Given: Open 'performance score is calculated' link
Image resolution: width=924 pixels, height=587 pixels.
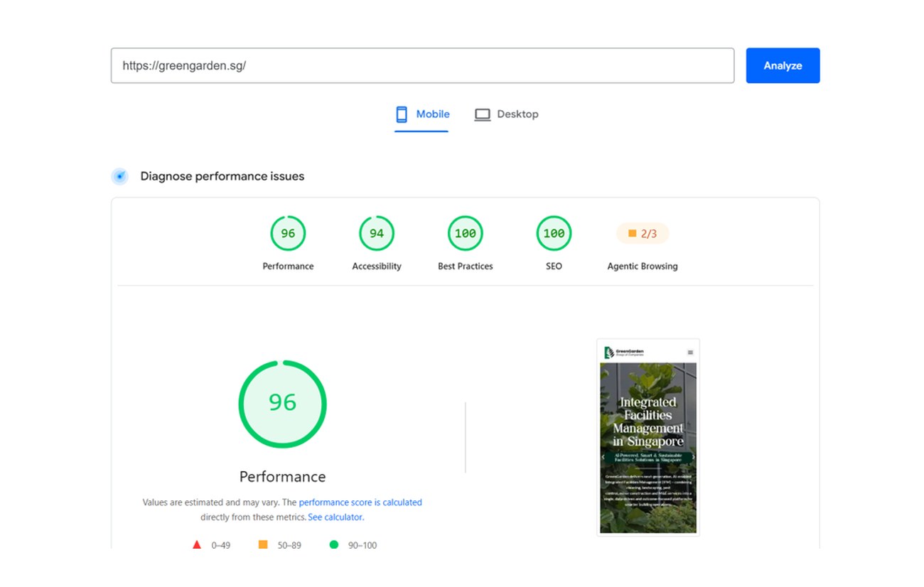Looking at the screenshot, I should 360,502.
